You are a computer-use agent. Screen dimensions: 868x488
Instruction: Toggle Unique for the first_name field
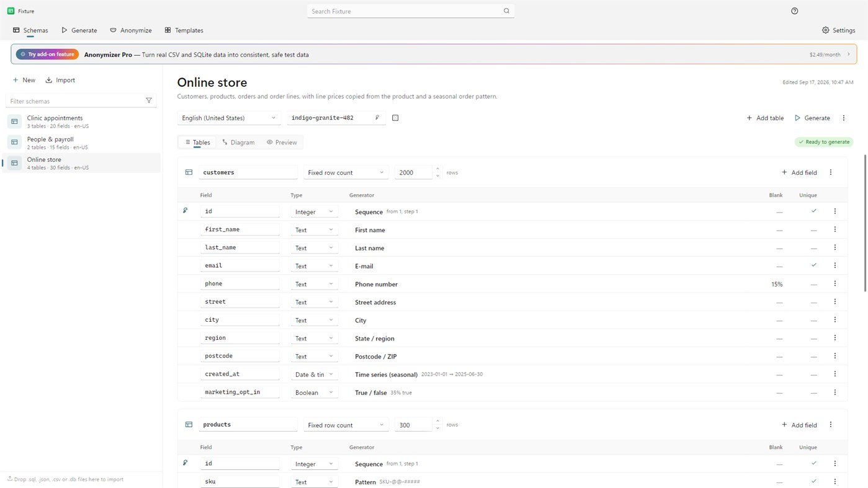[814, 230]
